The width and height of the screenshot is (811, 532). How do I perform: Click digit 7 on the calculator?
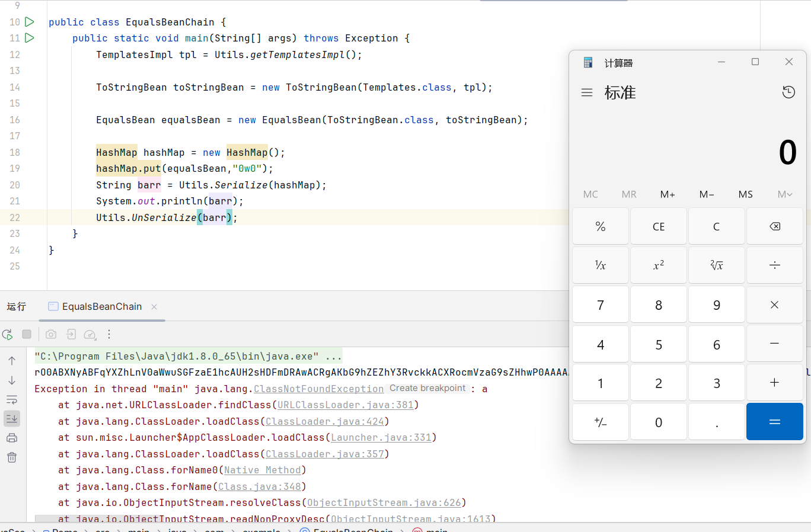point(601,305)
